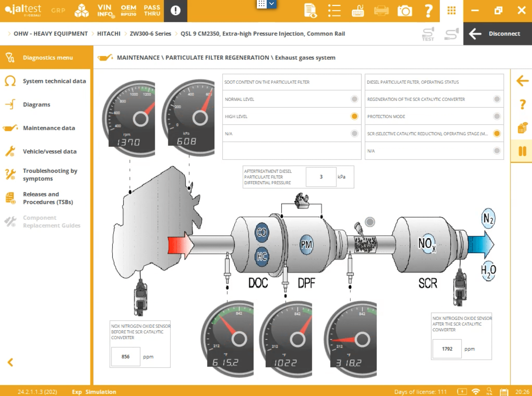The height and width of the screenshot is (396, 532).
Task: Open the OEM RP1210 tool
Action: tap(128, 10)
